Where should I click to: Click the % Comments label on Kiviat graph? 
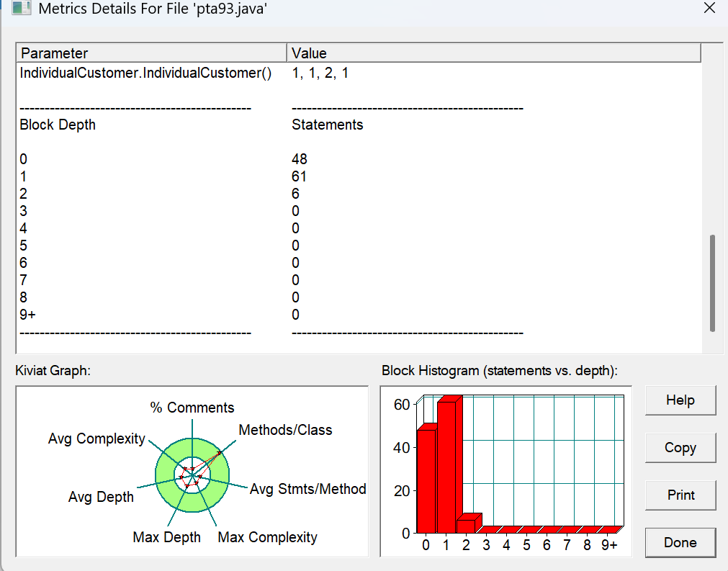192,408
